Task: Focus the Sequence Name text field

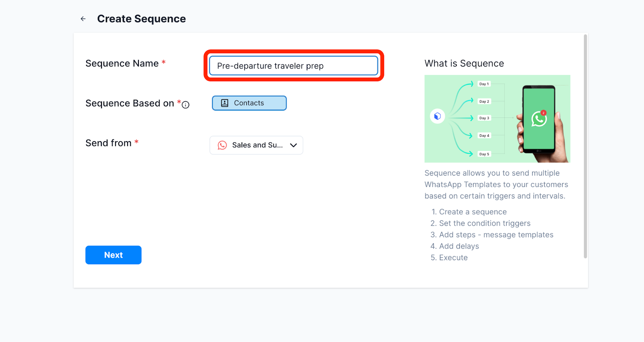Action: tap(293, 66)
